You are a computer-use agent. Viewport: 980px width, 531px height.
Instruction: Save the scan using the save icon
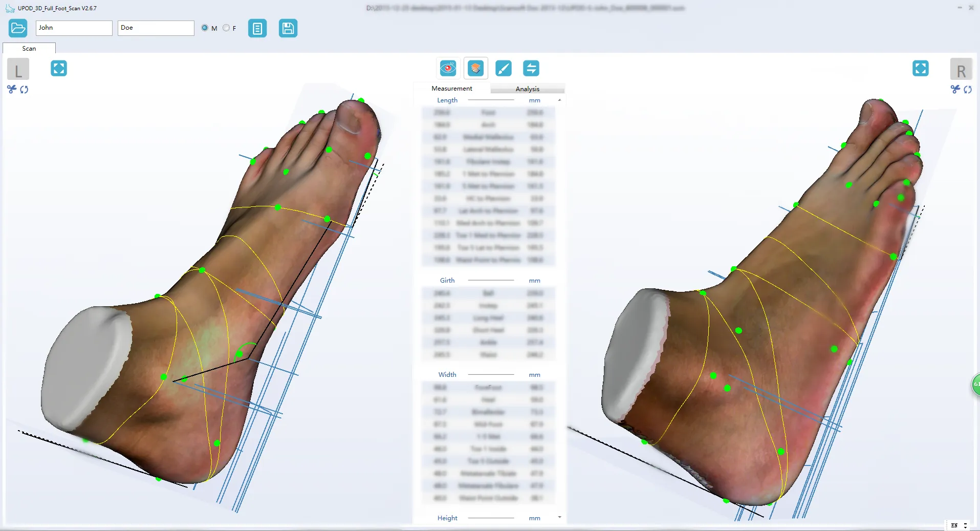coord(288,28)
